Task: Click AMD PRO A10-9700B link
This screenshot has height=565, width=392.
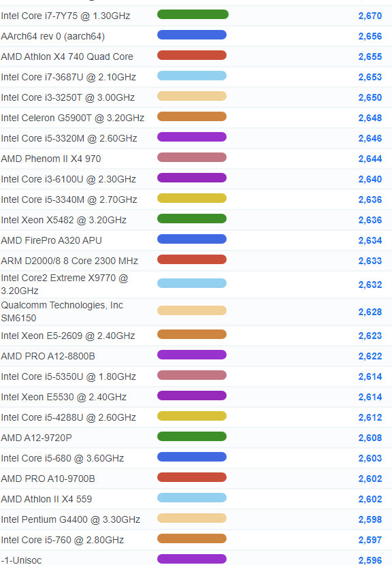Action: (48, 479)
